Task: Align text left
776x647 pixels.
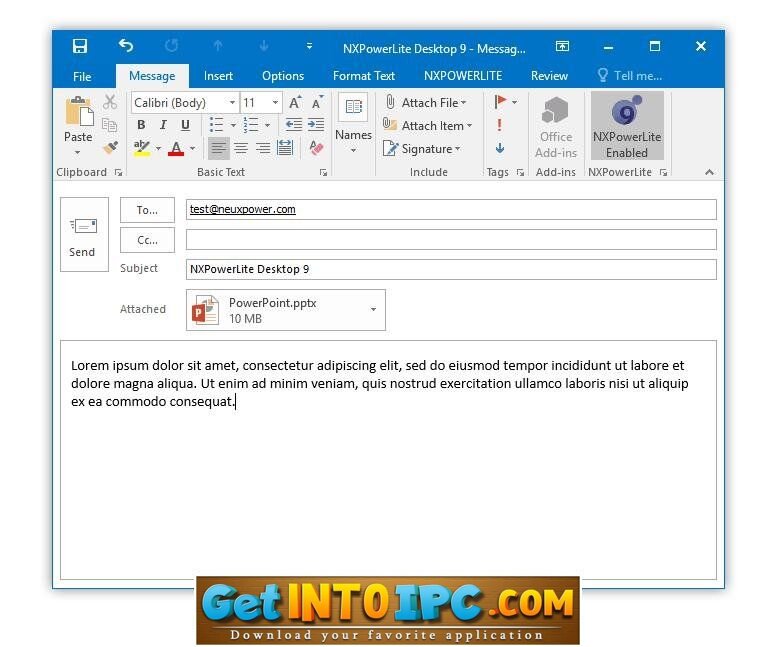Action: [x=218, y=148]
